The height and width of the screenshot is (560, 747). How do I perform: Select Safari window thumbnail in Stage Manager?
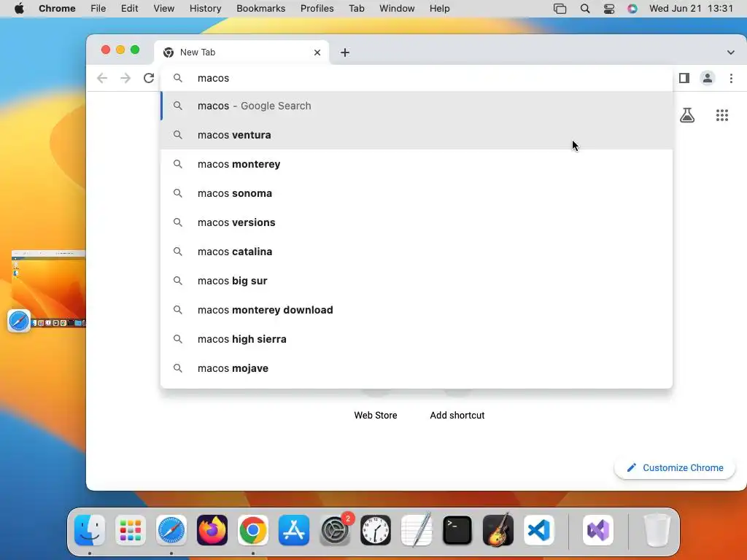[48, 289]
